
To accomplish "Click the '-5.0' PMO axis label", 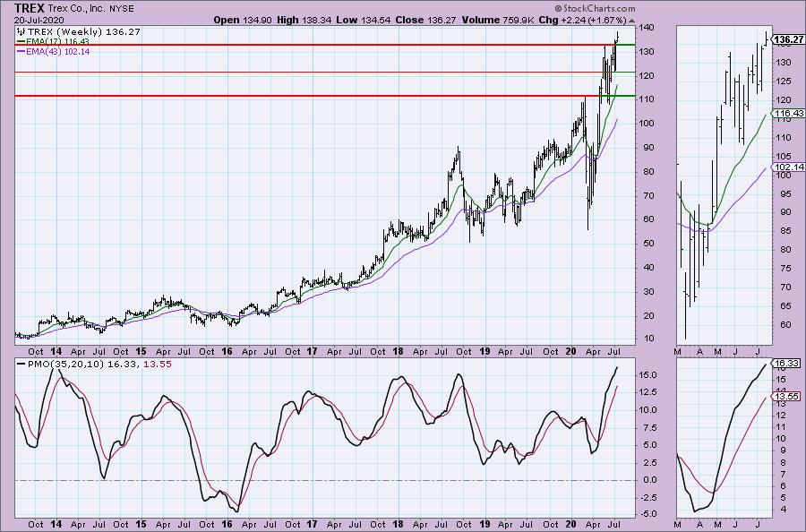I will [x=647, y=514].
